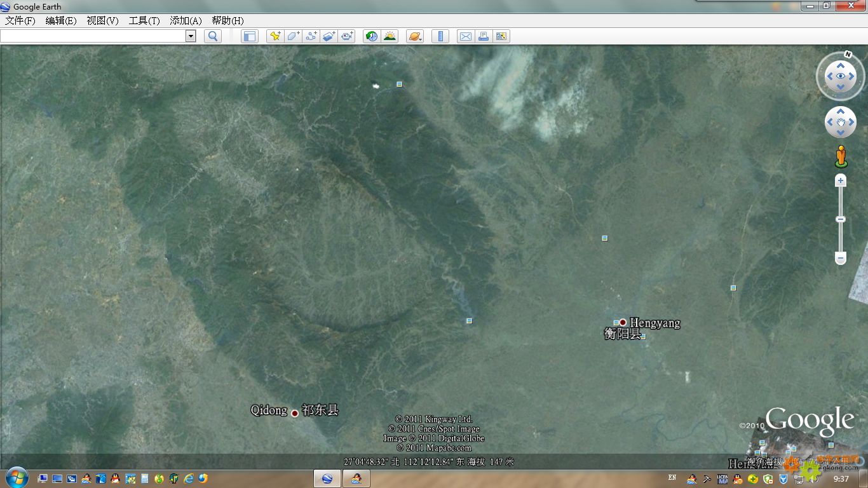Click the zoom in plus button
Viewport: 868px width, 488px height.
(841, 181)
